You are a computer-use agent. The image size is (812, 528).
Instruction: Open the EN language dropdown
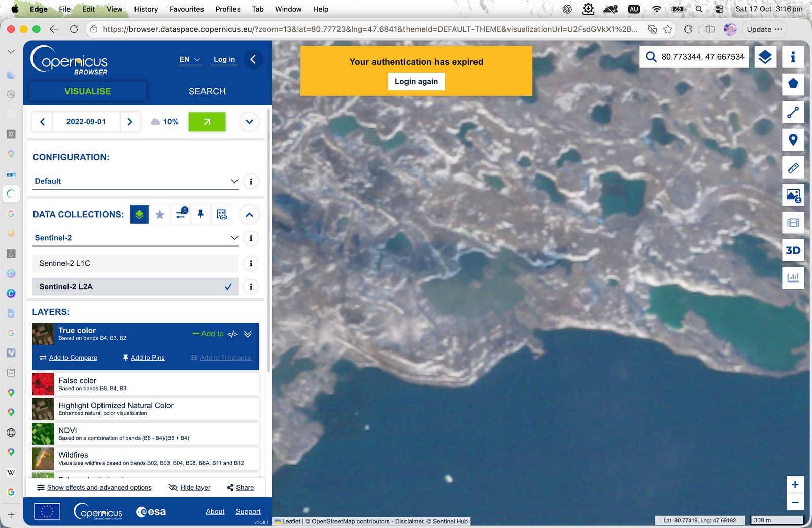point(190,59)
